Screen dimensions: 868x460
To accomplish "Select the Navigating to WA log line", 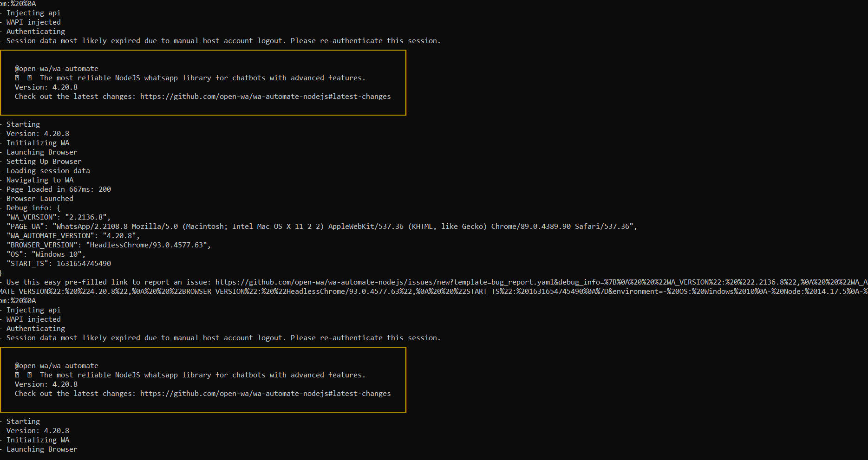I will tap(40, 180).
